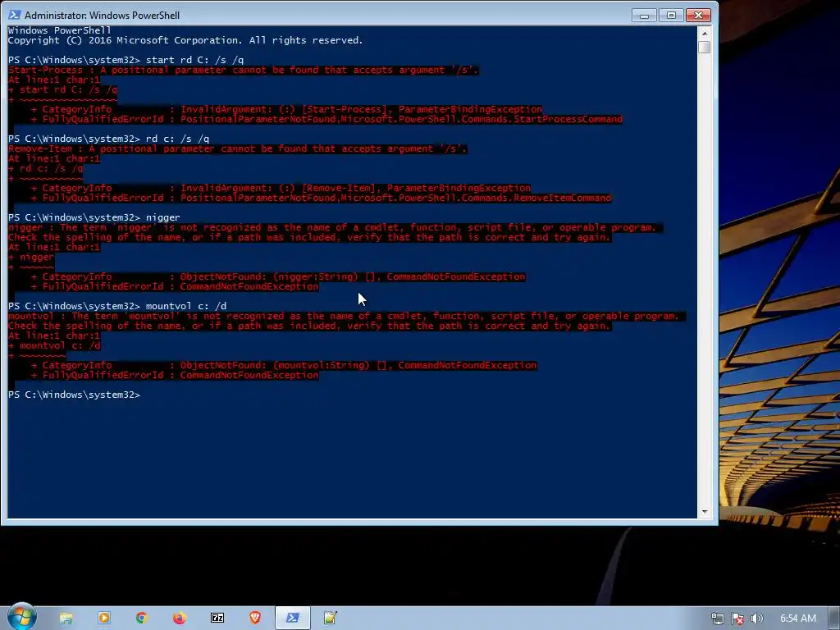Open 7-Zip File Manager from the taskbar
This screenshot has height=630, width=840.
tap(217, 619)
